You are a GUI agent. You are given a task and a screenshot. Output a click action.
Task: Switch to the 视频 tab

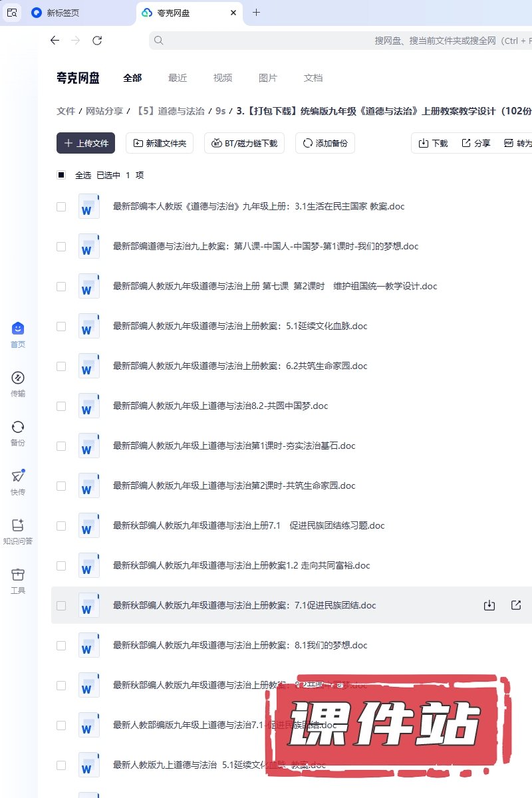pos(223,78)
